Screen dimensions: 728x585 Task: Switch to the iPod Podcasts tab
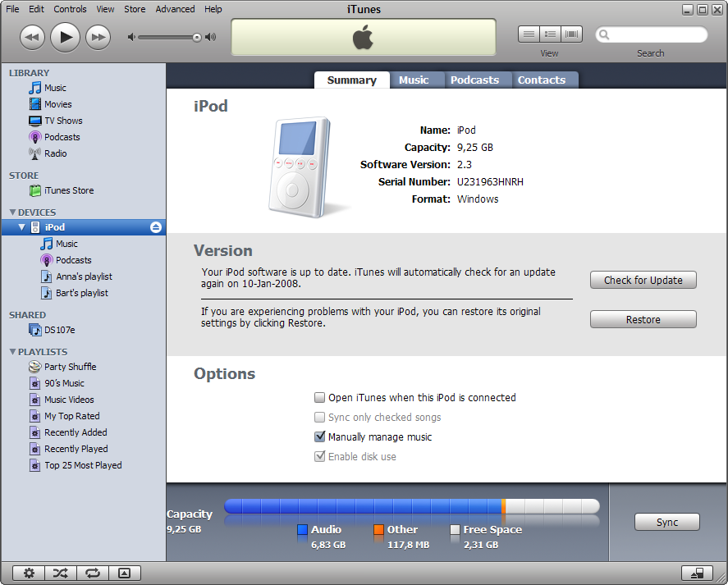click(x=478, y=80)
